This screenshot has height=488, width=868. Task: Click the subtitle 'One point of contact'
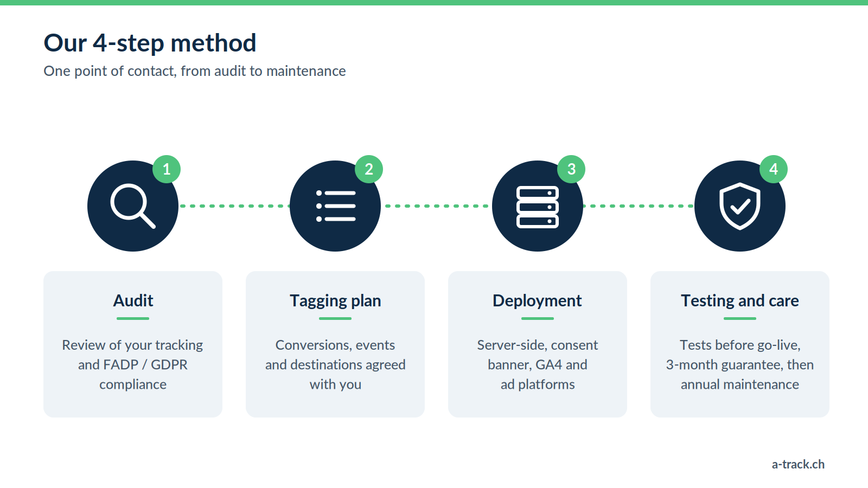click(195, 71)
